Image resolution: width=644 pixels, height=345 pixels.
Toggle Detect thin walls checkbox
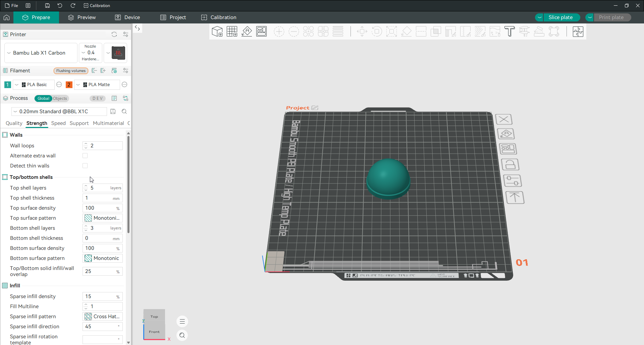pyautogui.click(x=85, y=166)
